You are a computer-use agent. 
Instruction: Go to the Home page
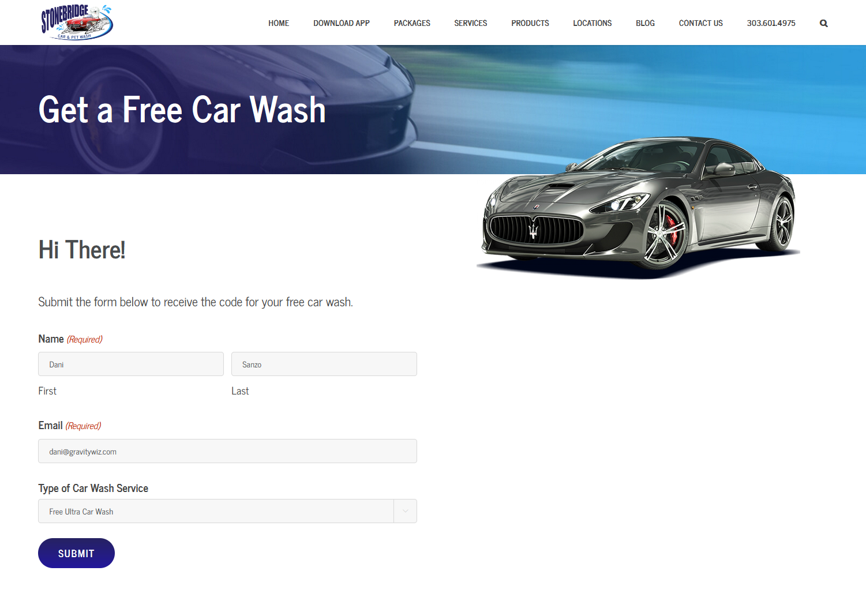click(x=279, y=23)
